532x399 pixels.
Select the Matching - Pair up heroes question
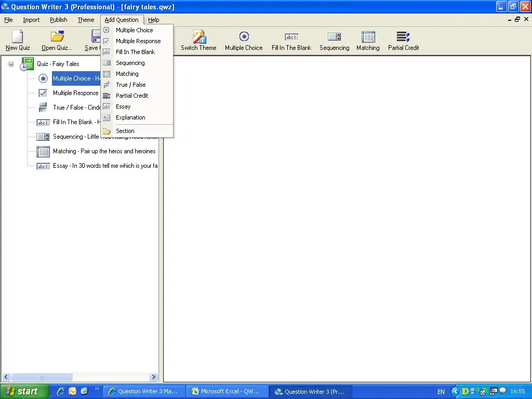click(104, 151)
